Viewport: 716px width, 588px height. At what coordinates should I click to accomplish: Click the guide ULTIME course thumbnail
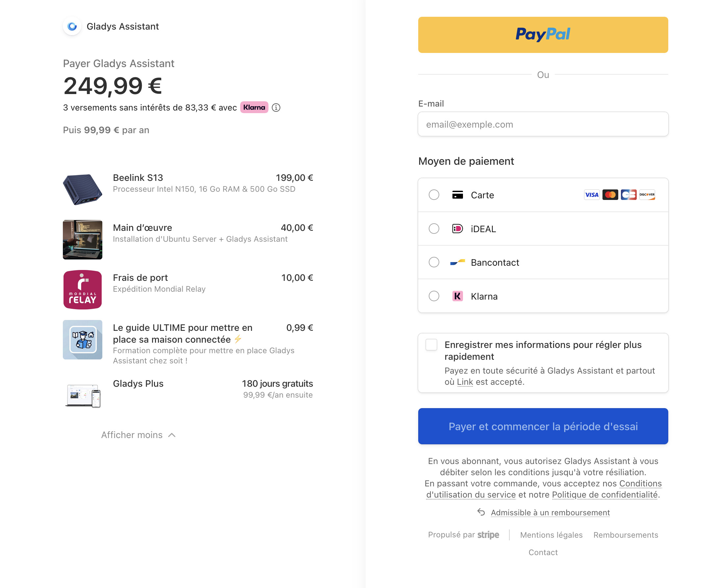(82, 340)
